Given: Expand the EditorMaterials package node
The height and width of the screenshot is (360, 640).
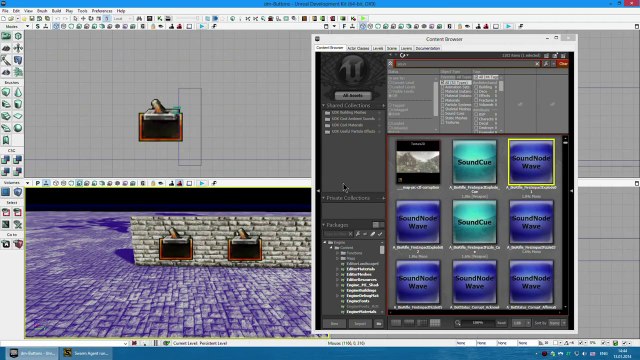Looking at the screenshot, I should pyautogui.click(x=338, y=269).
